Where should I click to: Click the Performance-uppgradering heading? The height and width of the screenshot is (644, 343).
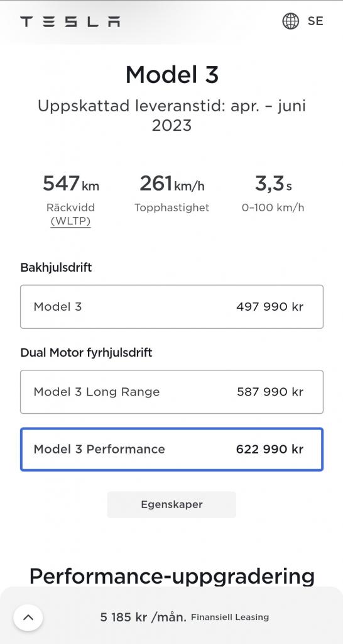[x=172, y=577]
